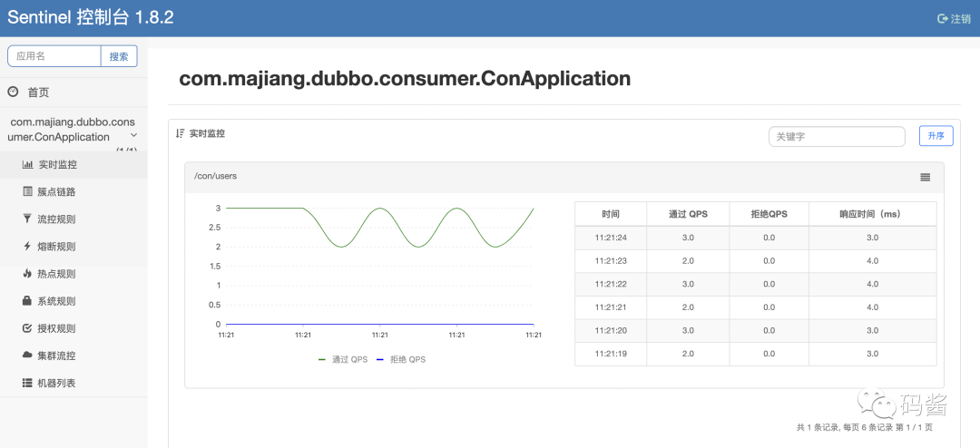Click the list icon beside 簇点链路
Viewport: 980px width, 448px height.
click(27, 192)
